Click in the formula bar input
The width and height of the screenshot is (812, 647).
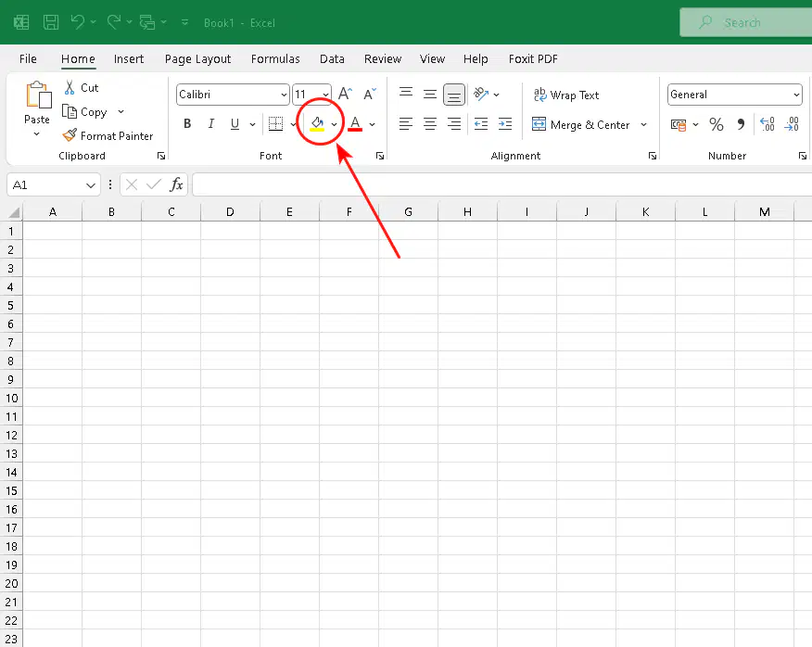(x=501, y=185)
